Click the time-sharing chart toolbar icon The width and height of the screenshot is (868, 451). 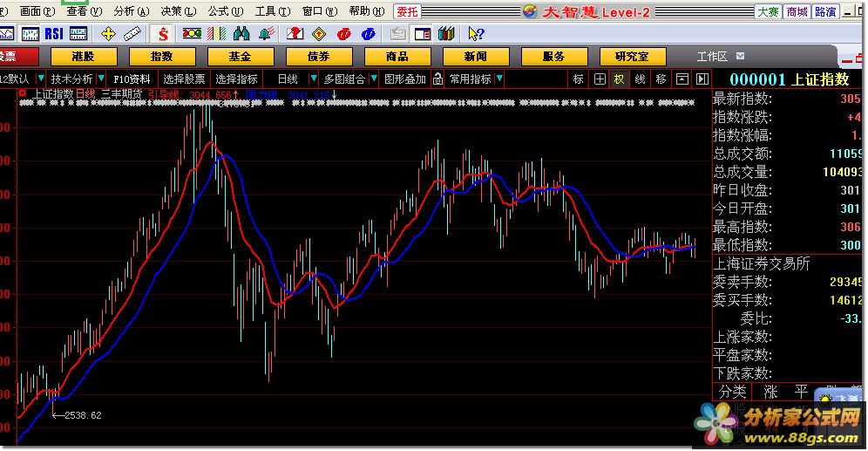7,34
